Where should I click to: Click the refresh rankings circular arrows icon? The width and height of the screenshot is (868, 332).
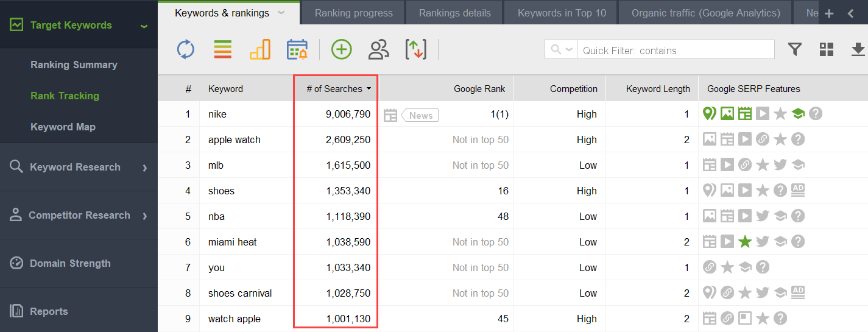[x=186, y=49]
